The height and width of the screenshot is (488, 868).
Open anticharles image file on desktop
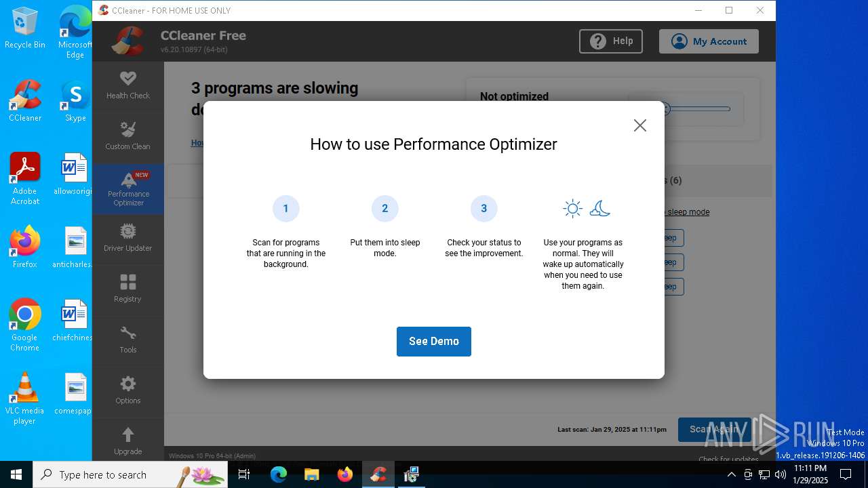click(x=73, y=247)
